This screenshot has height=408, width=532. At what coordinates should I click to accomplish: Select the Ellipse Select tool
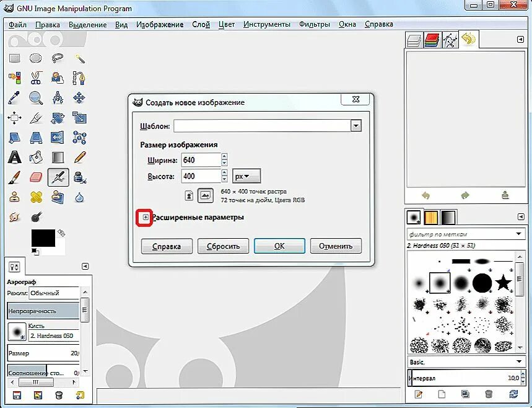click(x=36, y=58)
